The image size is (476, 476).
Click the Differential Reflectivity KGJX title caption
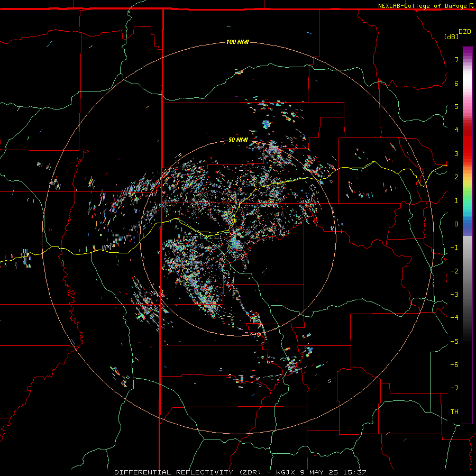point(241,472)
